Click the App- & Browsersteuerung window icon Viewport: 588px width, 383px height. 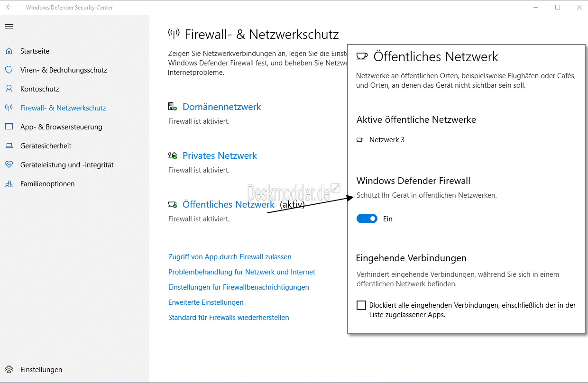pyautogui.click(x=9, y=127)
